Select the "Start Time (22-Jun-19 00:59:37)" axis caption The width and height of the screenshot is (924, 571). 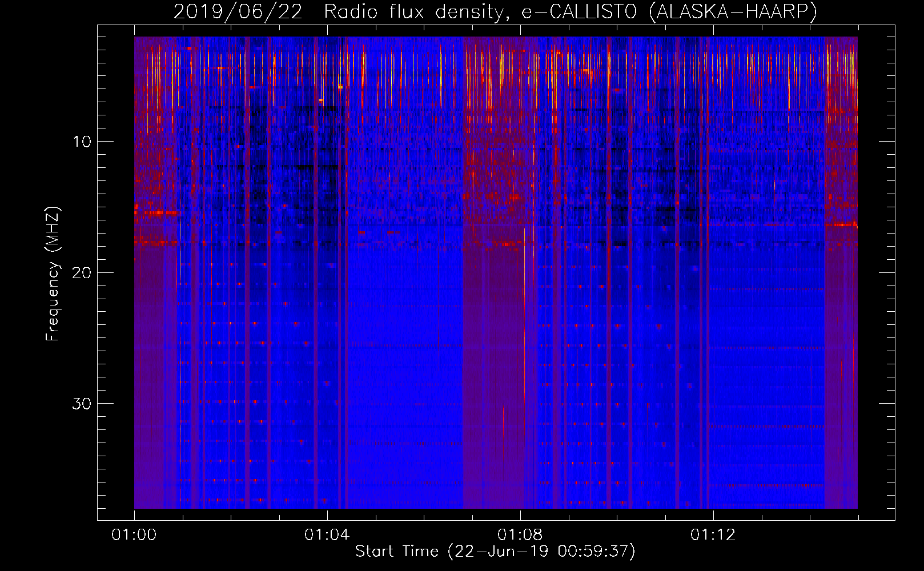pos(495,552)
